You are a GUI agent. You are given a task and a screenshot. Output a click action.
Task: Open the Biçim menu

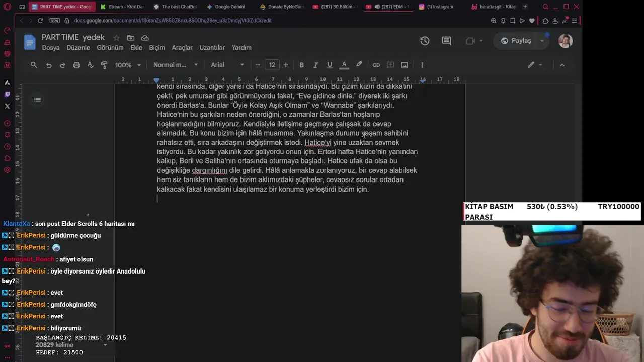click(157, 48)
